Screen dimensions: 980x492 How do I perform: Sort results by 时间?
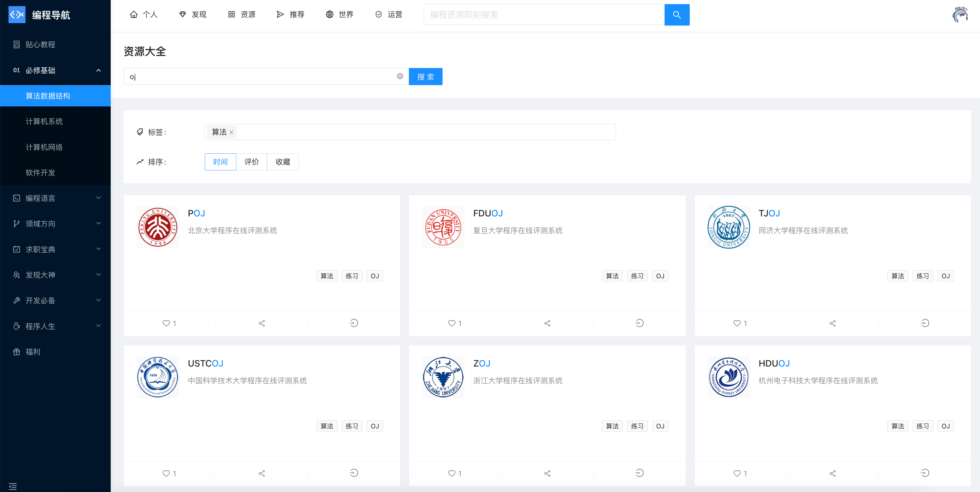coord(220,162)
